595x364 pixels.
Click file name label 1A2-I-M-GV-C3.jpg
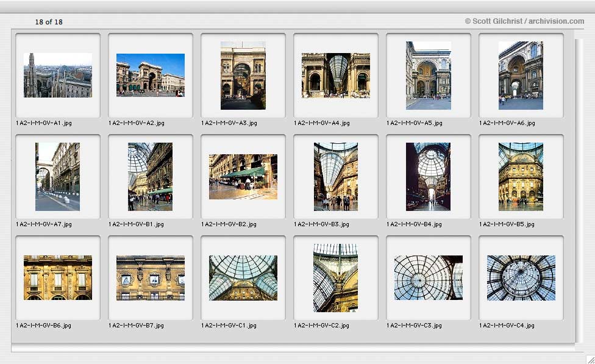(413, 326)
